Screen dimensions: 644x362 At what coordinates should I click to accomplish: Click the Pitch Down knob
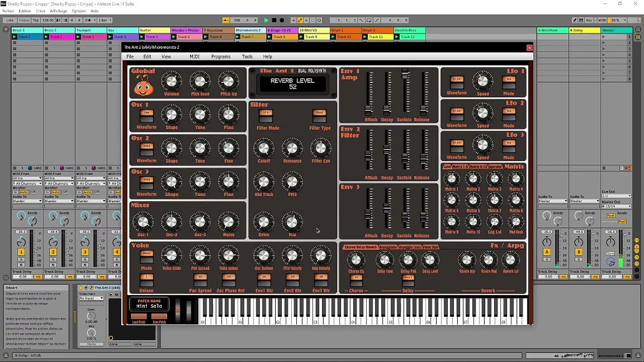200,81
